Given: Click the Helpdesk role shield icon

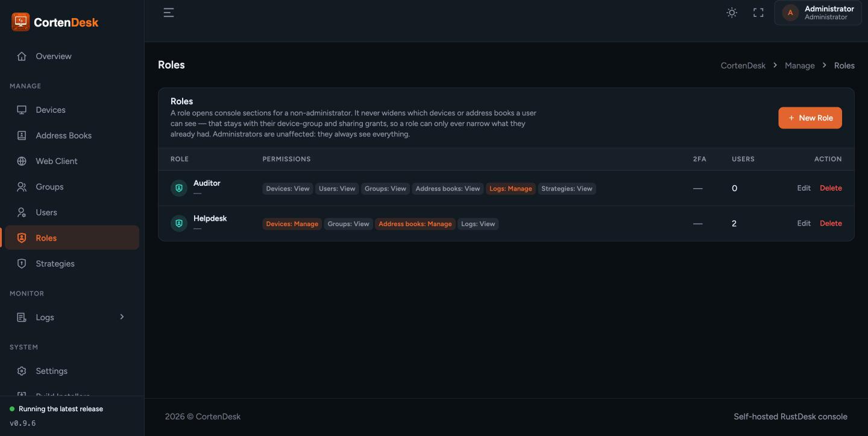Looking at the screenshot, I should 179,223.
